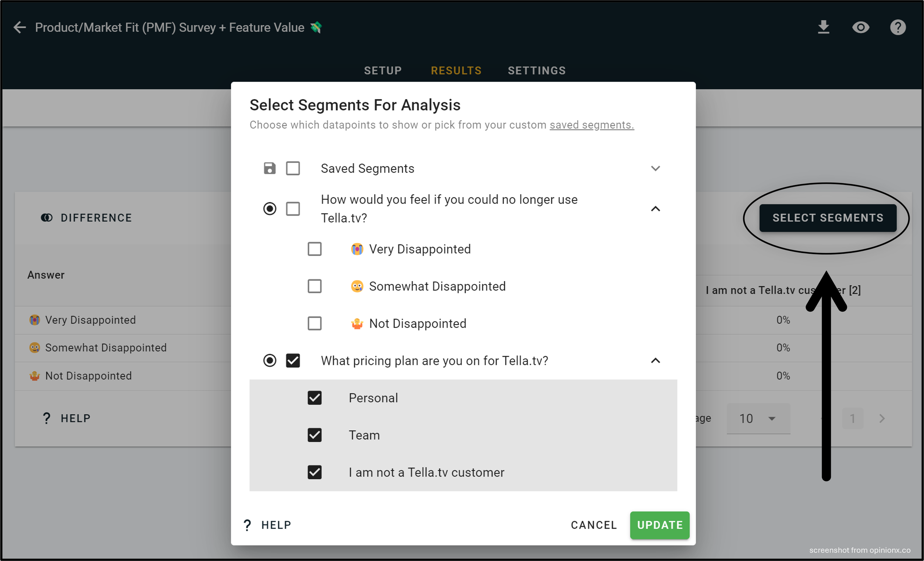
Task: Expand the Saved Segments section
Action: (655, 169)
